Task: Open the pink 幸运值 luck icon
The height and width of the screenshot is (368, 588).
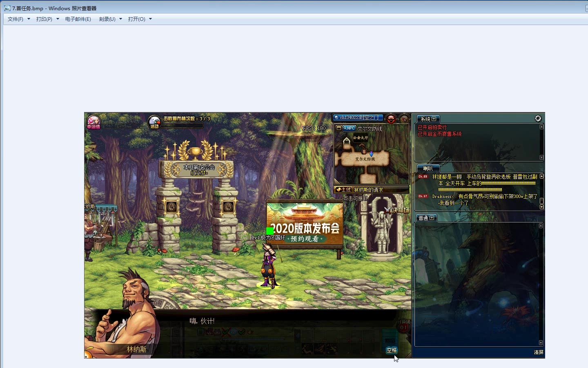Action: (93, 122)
